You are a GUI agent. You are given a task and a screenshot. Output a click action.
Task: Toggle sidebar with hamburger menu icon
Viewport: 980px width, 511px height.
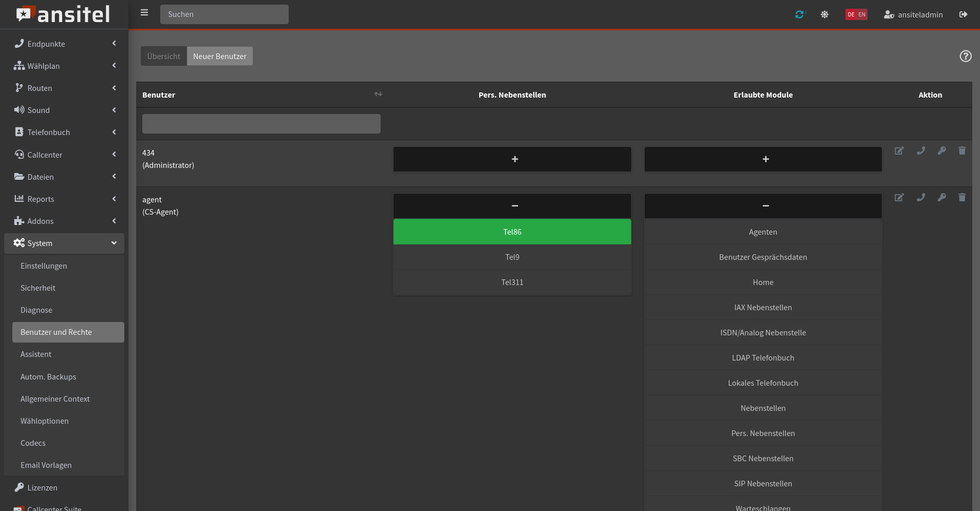pos(144,13)
